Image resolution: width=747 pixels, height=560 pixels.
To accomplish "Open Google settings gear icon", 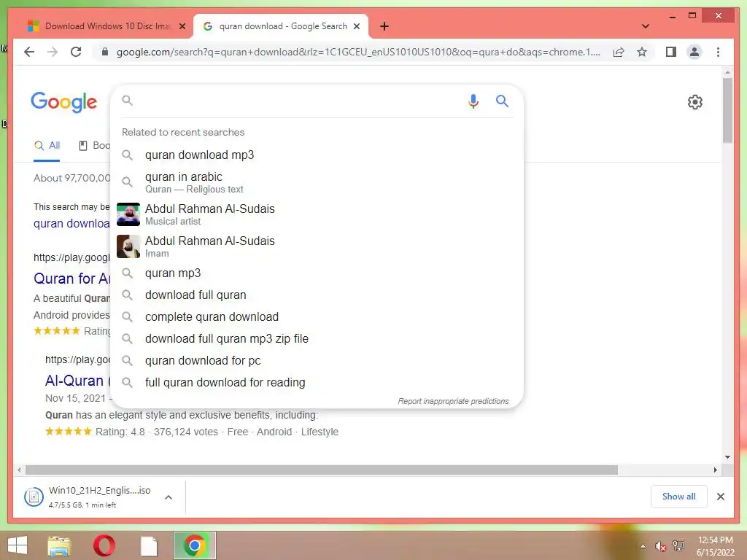I will (694, 102).
